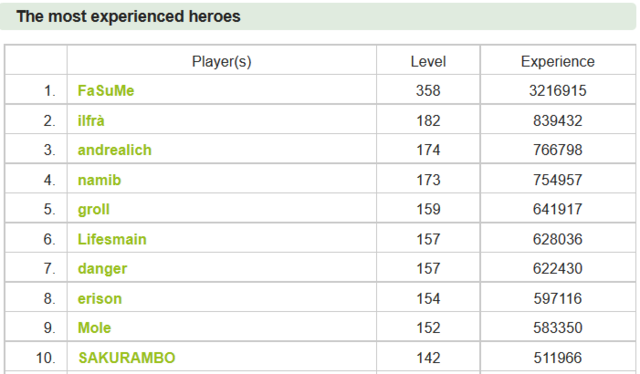640x374 pixels.
Task: Click the Experience column header
Action: (x=558, y=62)
